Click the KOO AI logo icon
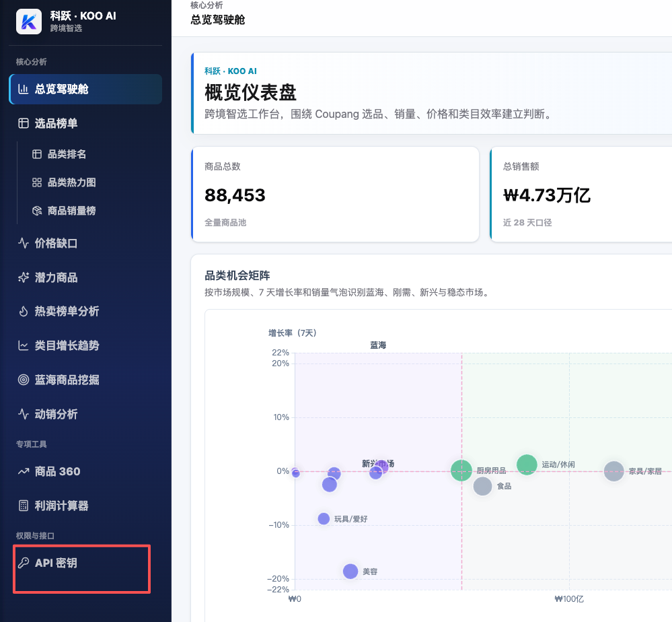The height and width of the screenshot is (622, 672). (x=29, y=22)
